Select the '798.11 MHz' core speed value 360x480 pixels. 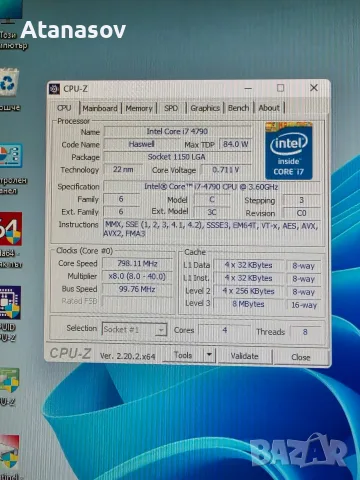pyautogui.click(x=137, y=263)
